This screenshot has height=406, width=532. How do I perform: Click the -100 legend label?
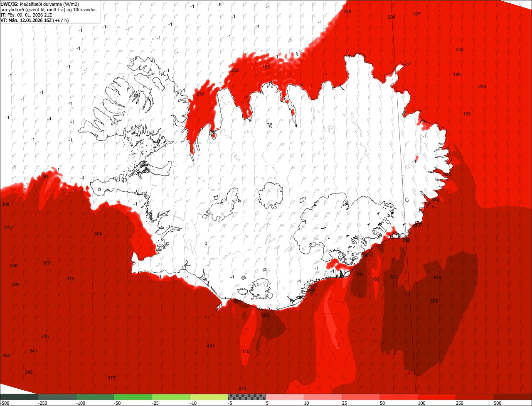click(x=81, y=403)
